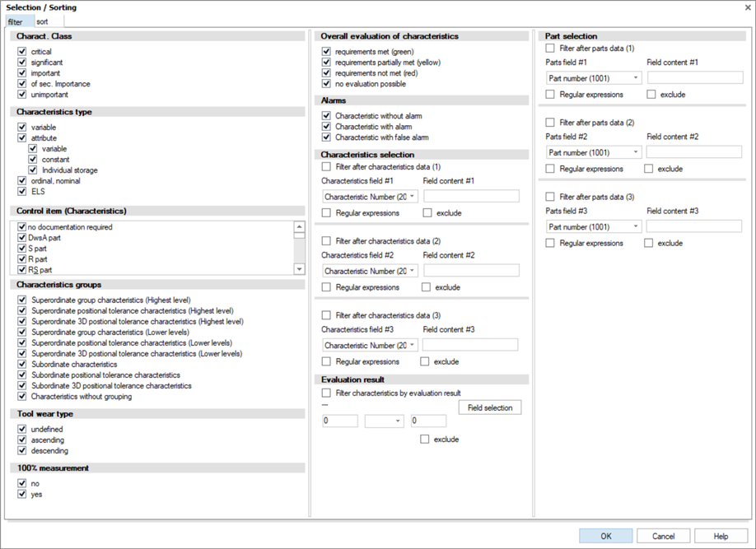Uncheck the ordinal, nominal checkbox

pos(21,181)
